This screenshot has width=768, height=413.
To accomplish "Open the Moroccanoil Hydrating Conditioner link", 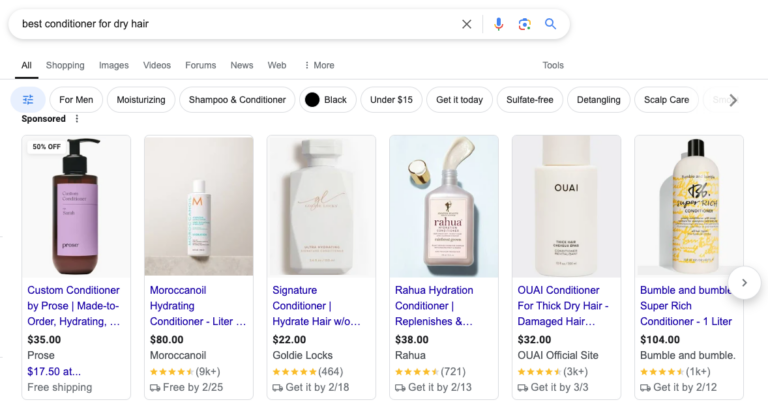I will 198,306.
